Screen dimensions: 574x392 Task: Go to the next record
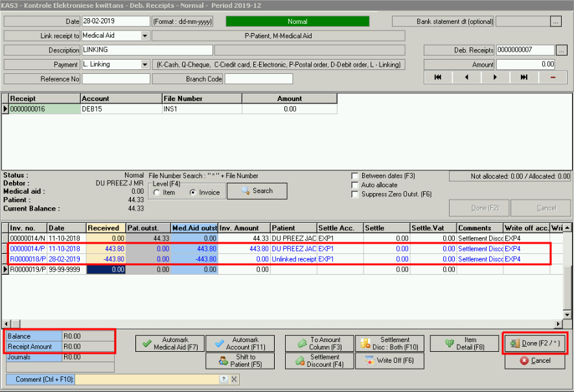pos(495,77)
